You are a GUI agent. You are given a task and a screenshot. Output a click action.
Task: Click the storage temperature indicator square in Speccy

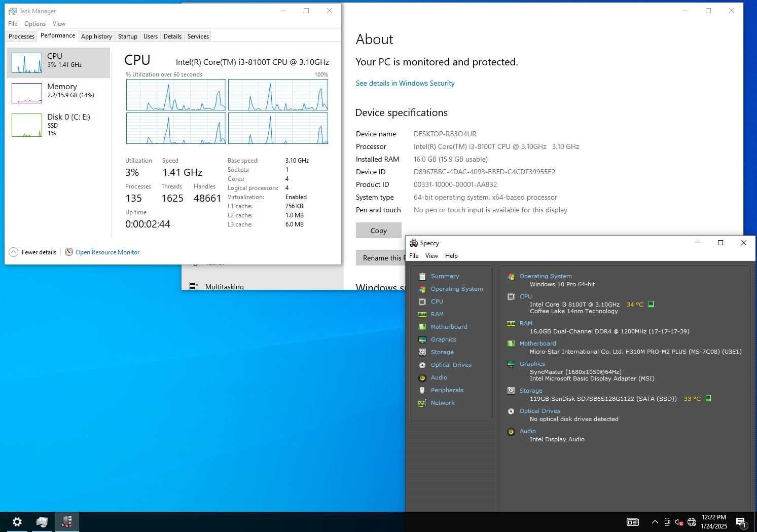708,398
